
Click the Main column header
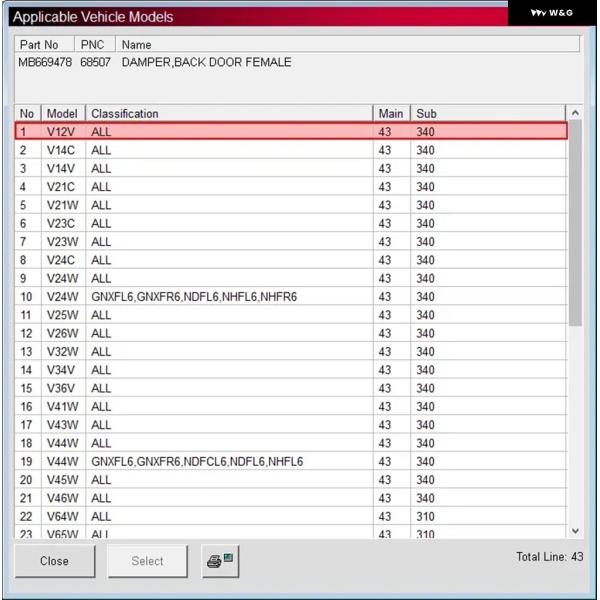[x=391, y=113]
